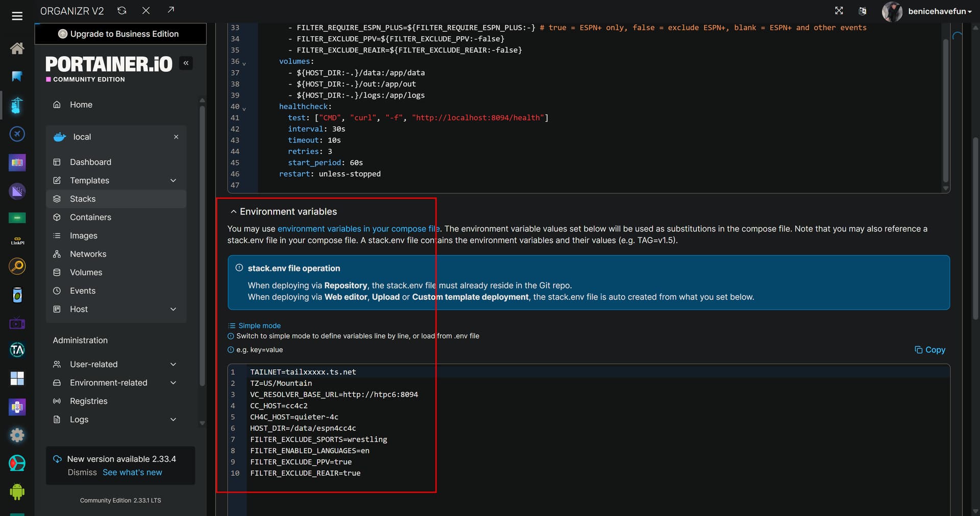Image resolution: width=980 pixels, height=516 pixels.
Task: Switch to Simple mode for variables
Action: 259,325
